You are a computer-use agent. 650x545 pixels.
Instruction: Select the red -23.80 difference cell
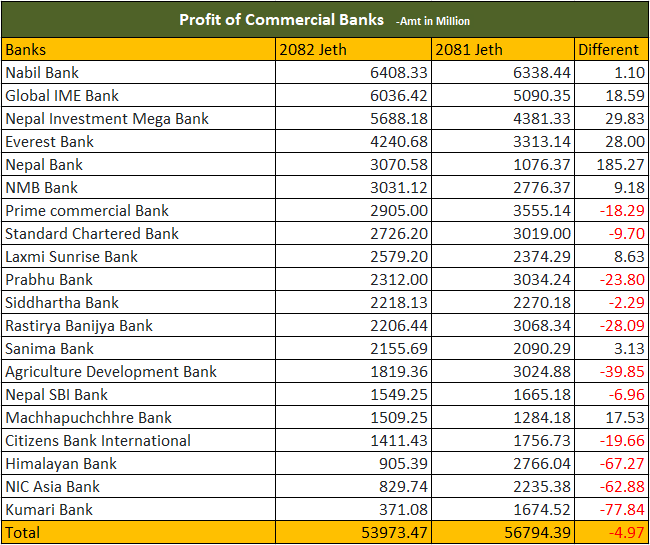coord(611,279)
